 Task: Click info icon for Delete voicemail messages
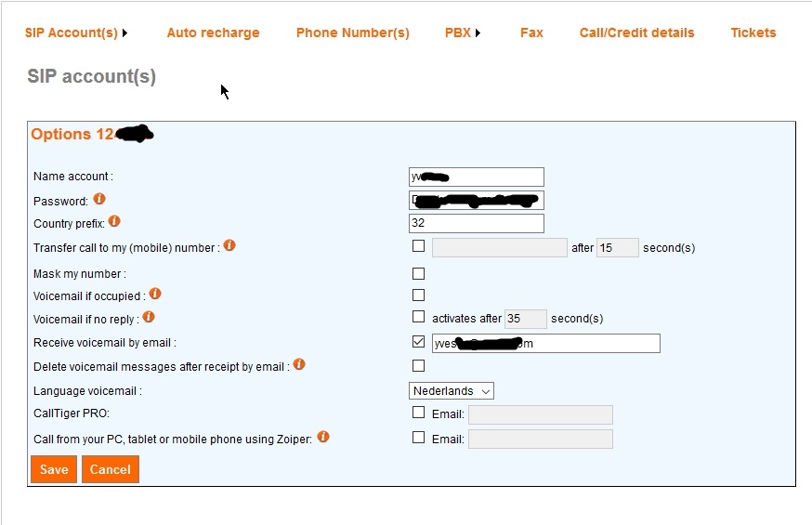[299, 365]
